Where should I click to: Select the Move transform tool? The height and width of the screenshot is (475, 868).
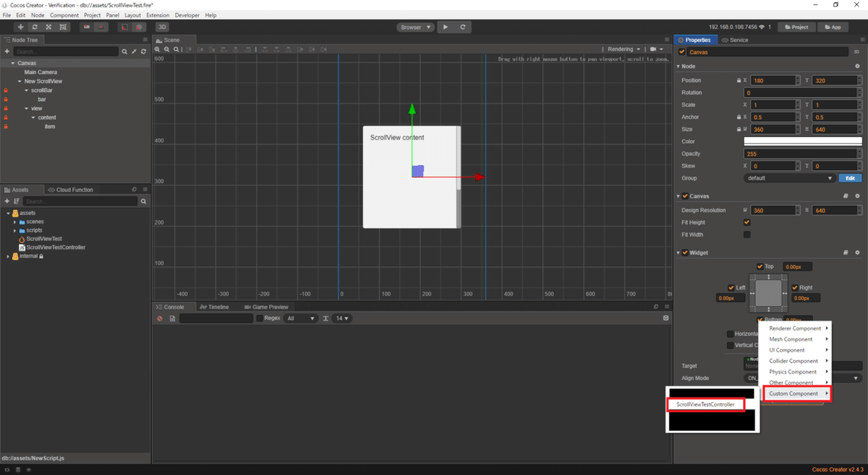(20, 27)
